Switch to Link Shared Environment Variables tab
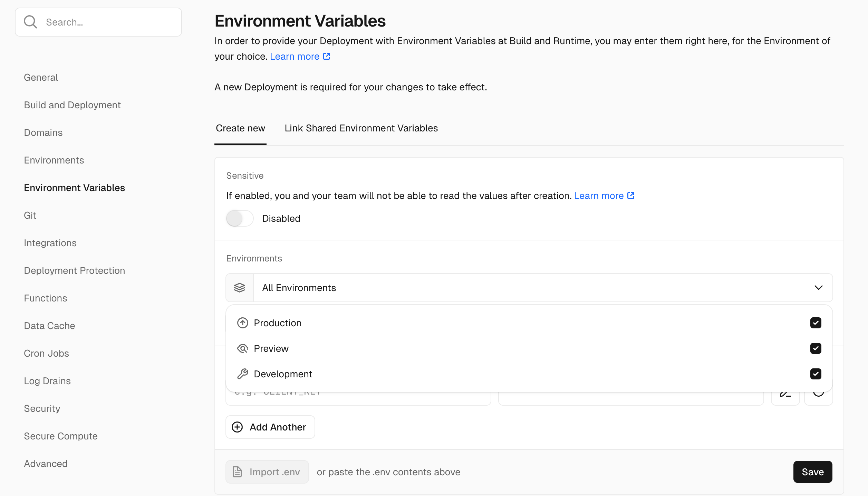The width and height of the screenshot is (868, 496). [361, 128]
